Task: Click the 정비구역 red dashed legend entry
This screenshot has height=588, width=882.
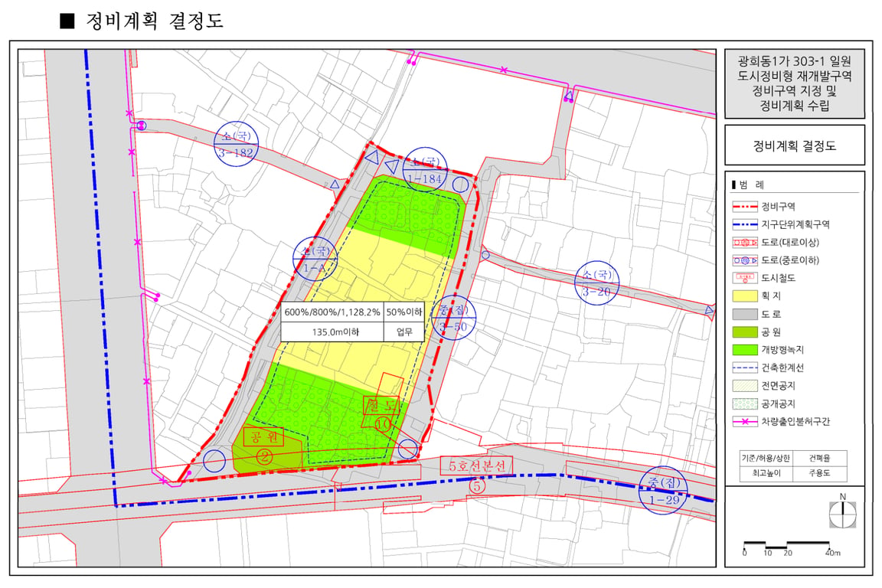Action: pos(764,207)
